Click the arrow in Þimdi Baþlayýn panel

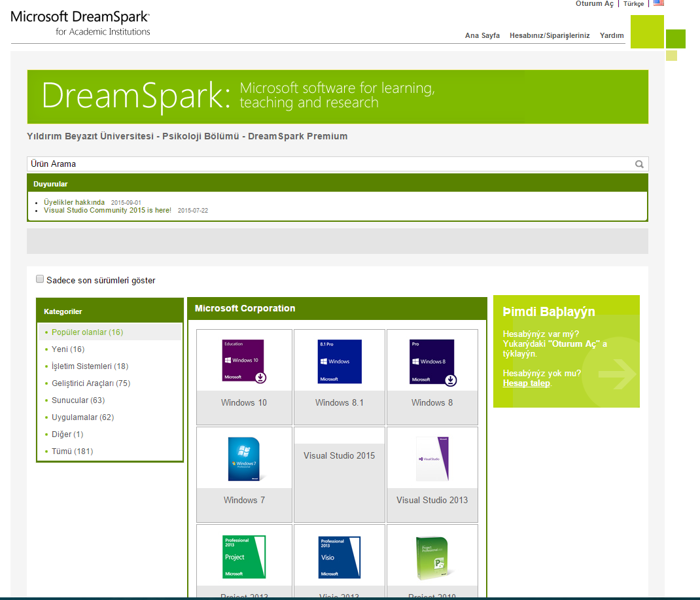click(x=618, y=374)
